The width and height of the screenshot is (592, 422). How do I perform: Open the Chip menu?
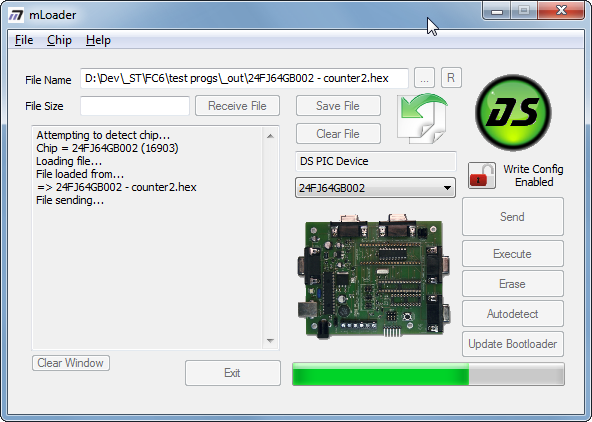point(59,40)
